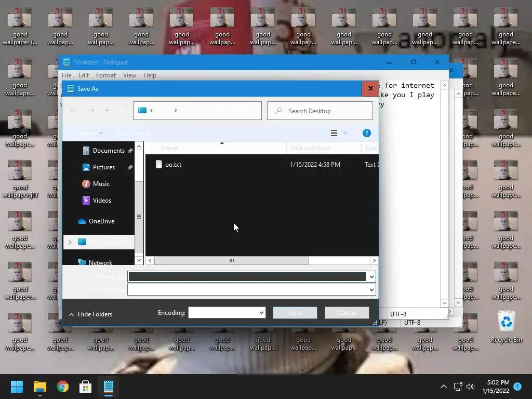Expand the second address bar chevron
This screenshot has height=399, width=532.
click(x=176, y=110)
